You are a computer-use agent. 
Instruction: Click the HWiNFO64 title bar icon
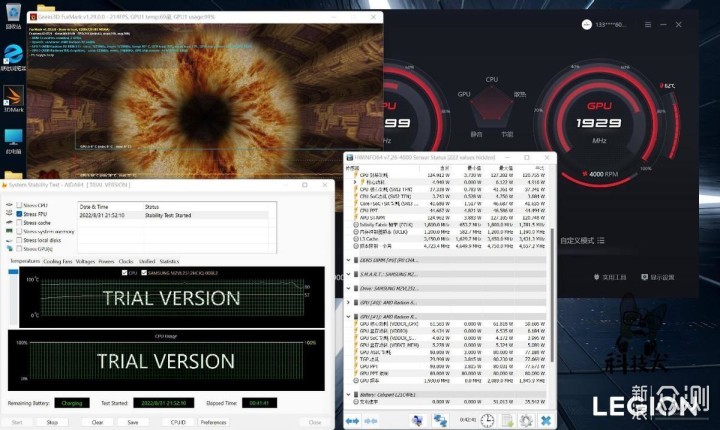350,158
